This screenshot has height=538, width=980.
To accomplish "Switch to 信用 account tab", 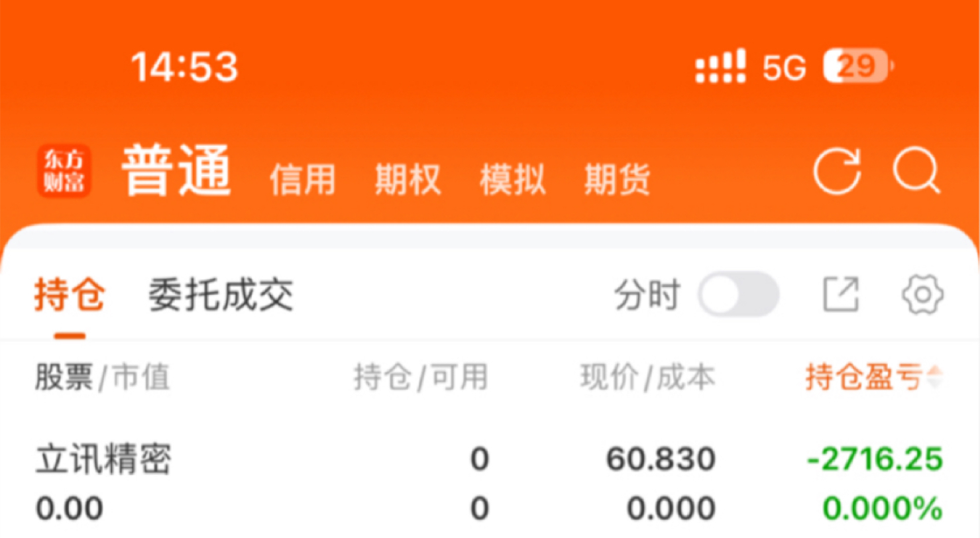I will pos(303,179).
